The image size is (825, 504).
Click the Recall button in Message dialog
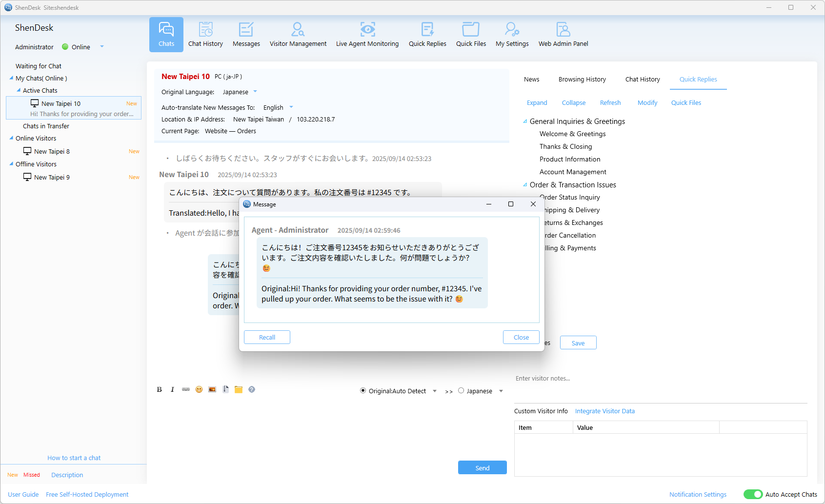[267, 337]
